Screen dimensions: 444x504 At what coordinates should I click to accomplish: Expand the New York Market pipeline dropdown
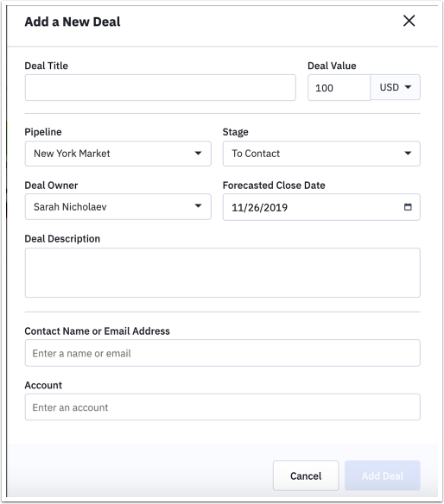[118, 154]
